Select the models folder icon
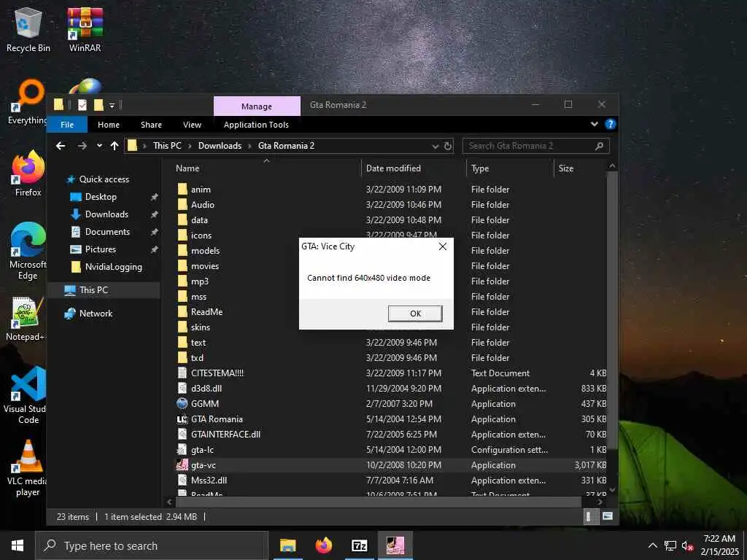 click(182, 251)
